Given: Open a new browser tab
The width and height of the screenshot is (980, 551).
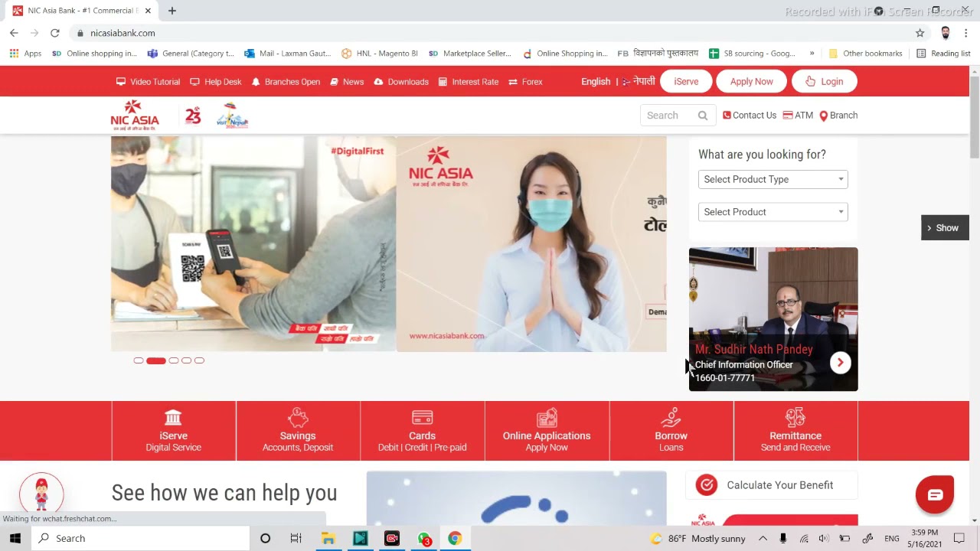Looking at the screenshot, I should (x=172, y=11).
